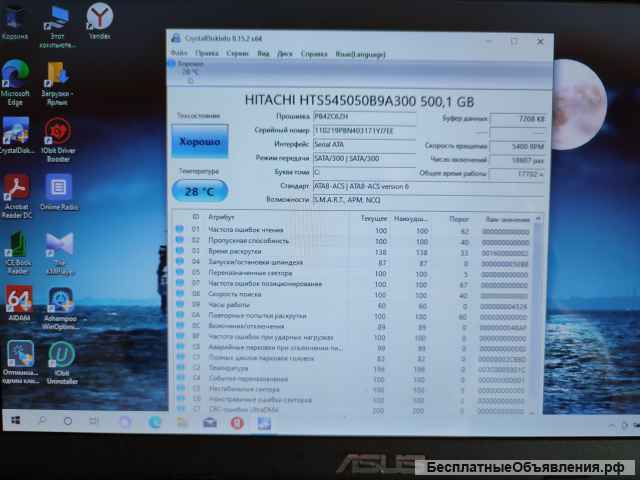Click status circle of attribute 01 row

click(180, 229)
